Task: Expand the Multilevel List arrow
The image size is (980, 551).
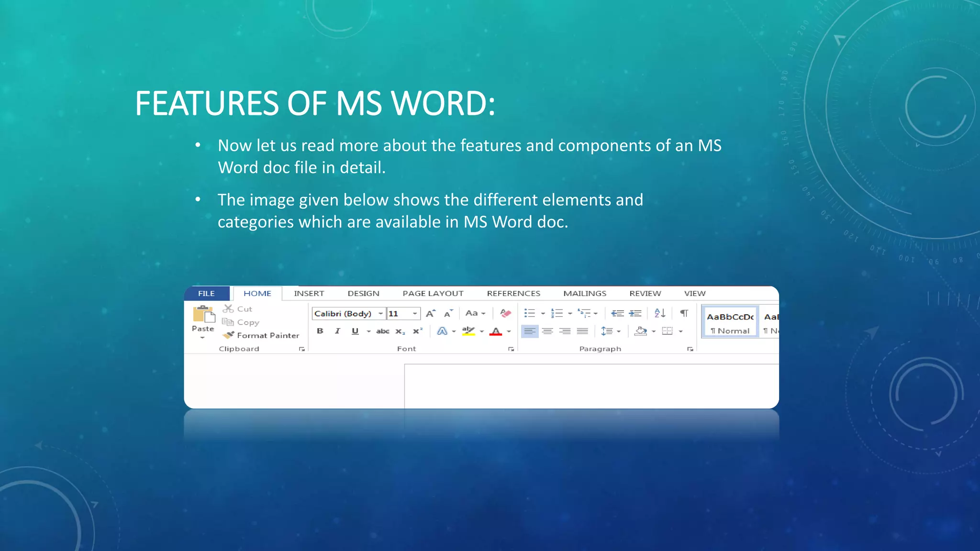Action: click(x=595, y=314)
